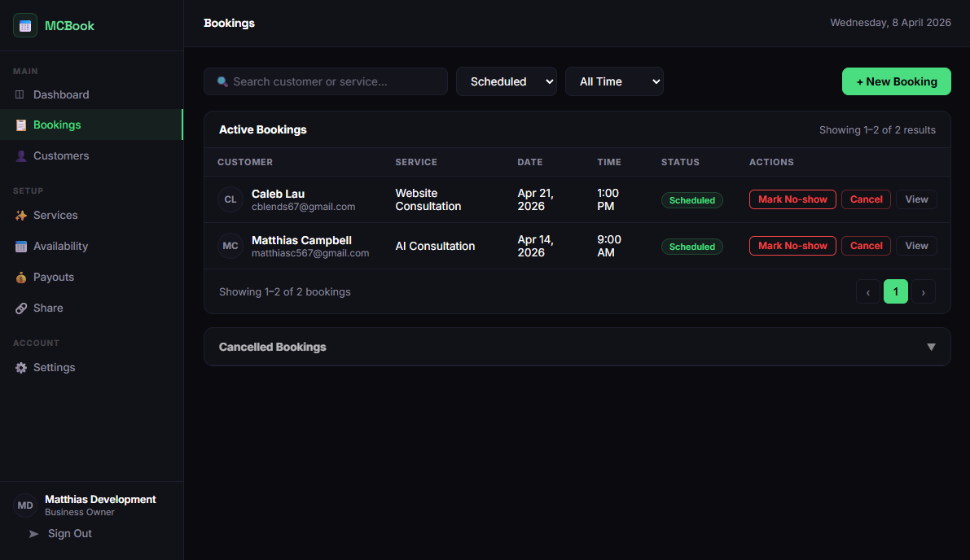Viewport: 970px width, 560px height.
Task: Select the Bookings item in the sidebar
Action: pos(57,125)
